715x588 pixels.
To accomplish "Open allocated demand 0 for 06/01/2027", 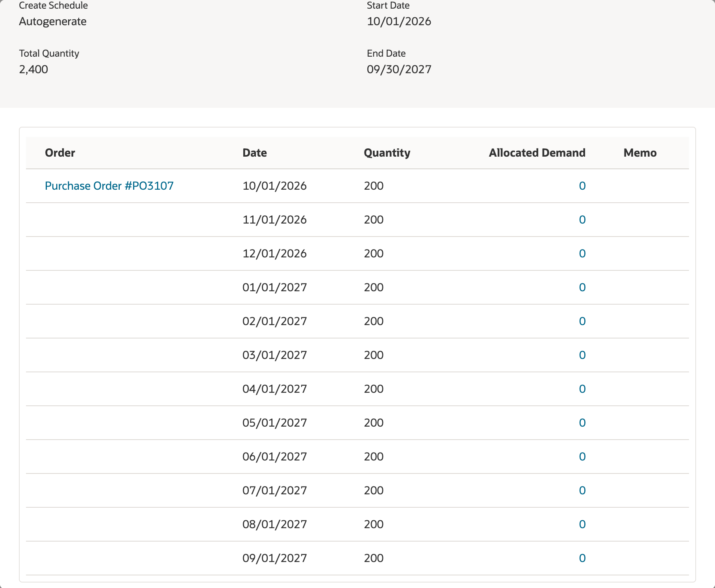I will point(582,457).
